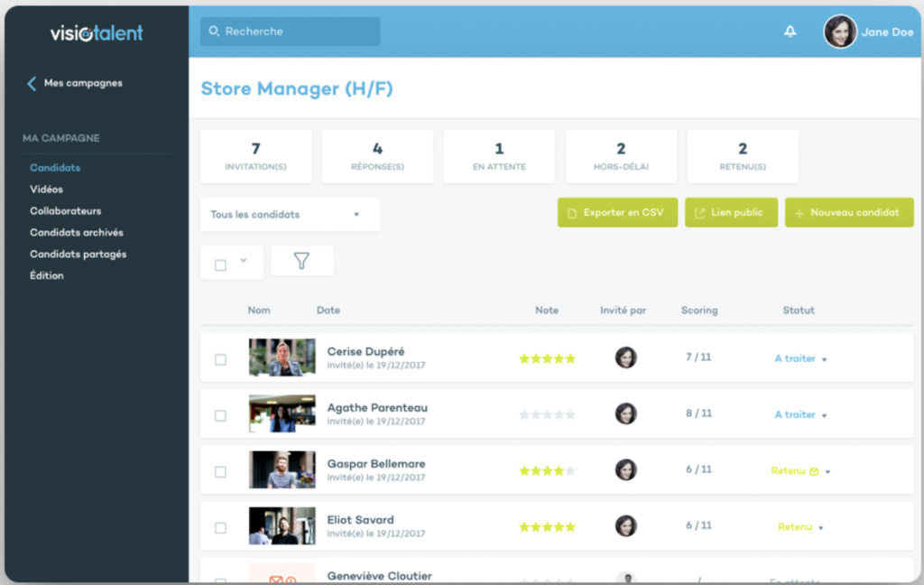This screenshot has height=585, width=924.
Task: Check Eliot Savard's row checkbox
Action: coord(220,527)
